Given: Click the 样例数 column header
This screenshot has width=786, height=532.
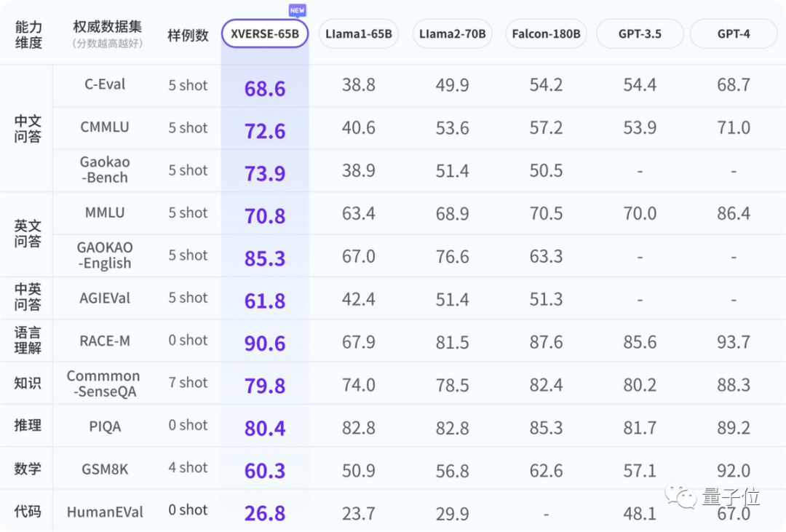Looking at the screenshot, I should point(188,35).
